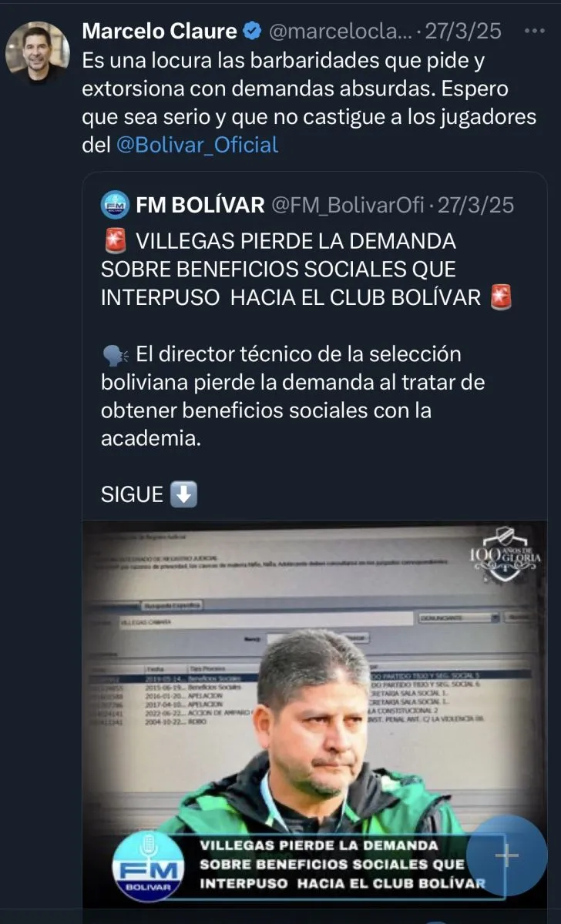The image size is (561, 924).
Task: Tap the SIGUE down-arrow emoji
Action: pyautogui.click(x=183, y=494)
